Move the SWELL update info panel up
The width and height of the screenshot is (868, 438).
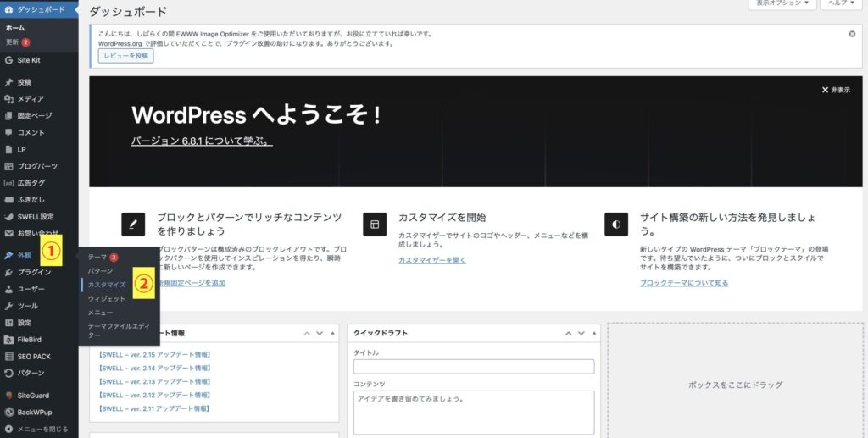click(x=307, y=334)
